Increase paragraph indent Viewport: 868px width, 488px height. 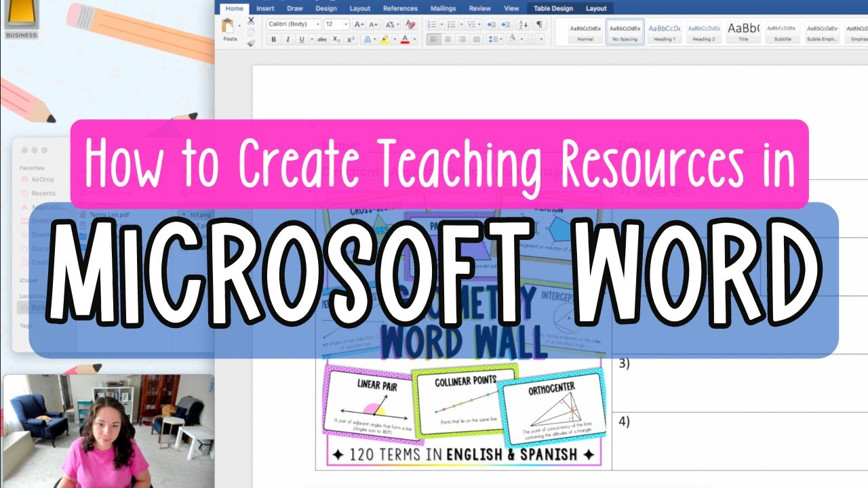pos(506,24)
